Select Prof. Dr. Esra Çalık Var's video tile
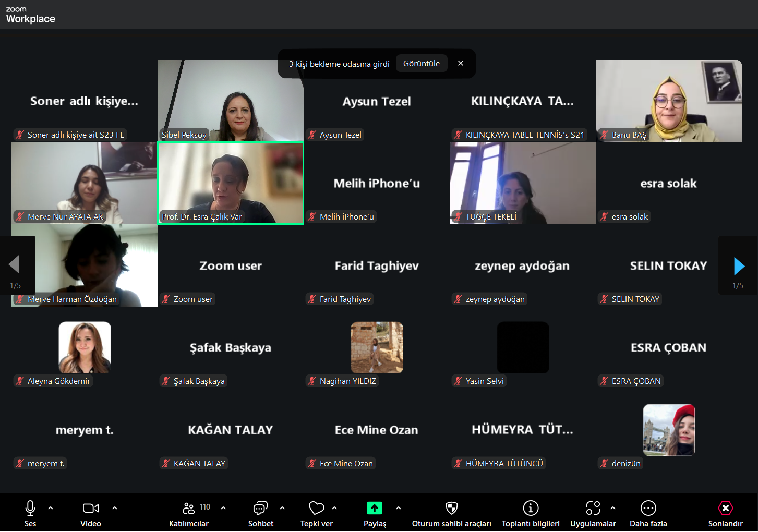The width and height of the screenshot is (758, 532). click(x=231, y=183)
